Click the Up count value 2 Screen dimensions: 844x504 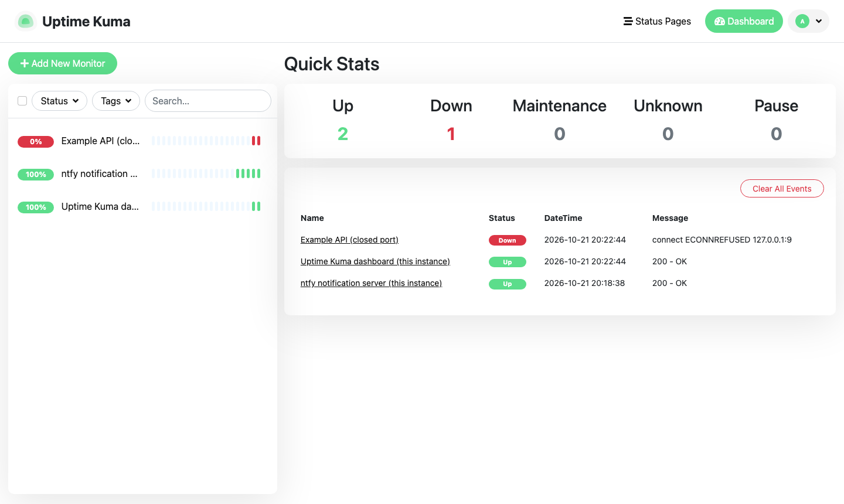[343, 134]
